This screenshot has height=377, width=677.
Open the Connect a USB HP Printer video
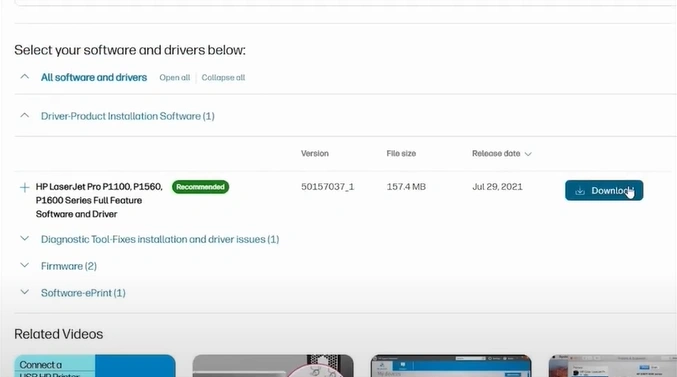[95, 366]
